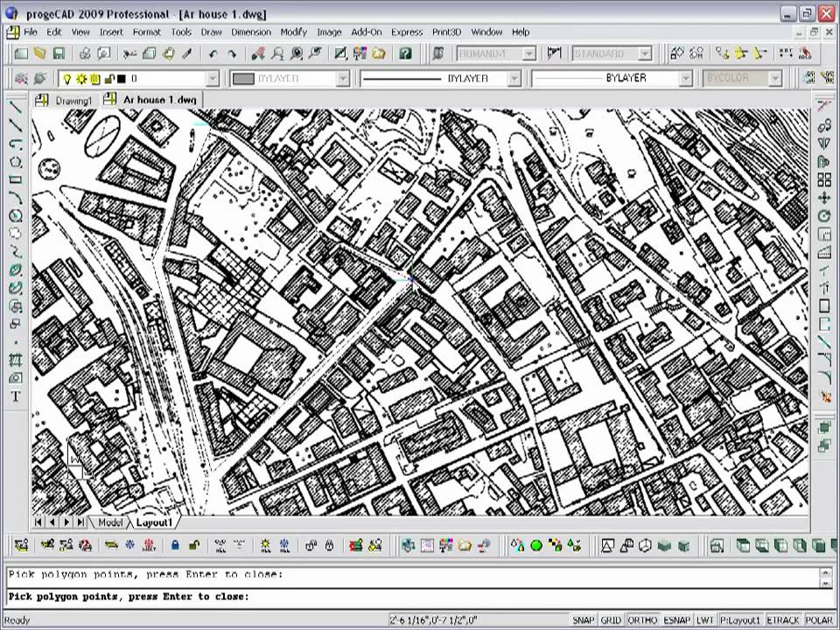Click the Dimension Style icon beside STANDARD
Viewport: 840px width, 630px height.
tap(554, 53)
